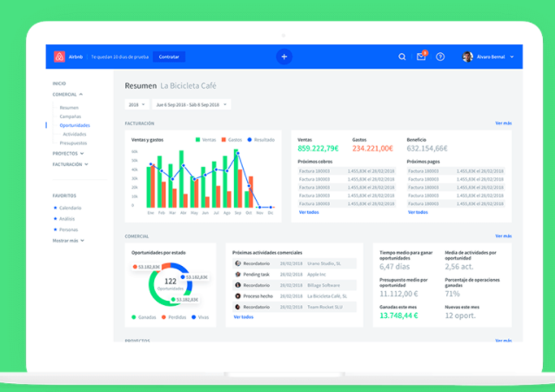The width and height of the screenshot is (555, 392).
Task: Expand the Proyectos sidebar section
Action: (x=68, y=153)
